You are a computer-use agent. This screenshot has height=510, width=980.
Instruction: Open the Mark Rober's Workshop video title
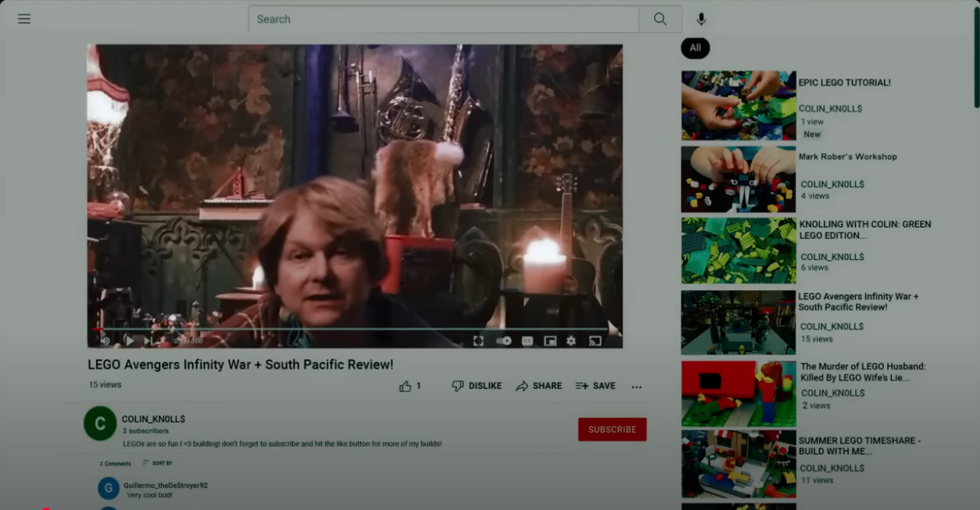(848, 156)
